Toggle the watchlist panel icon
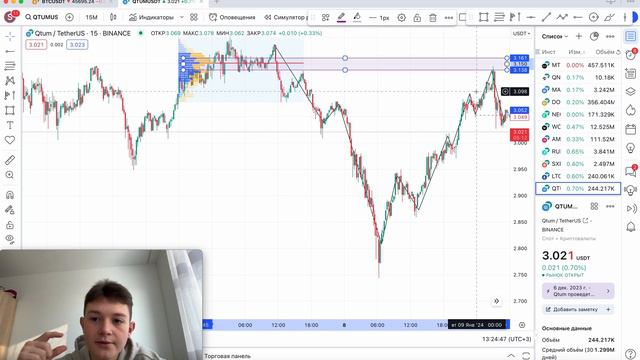Screen dimensions: 640x360 631,36
